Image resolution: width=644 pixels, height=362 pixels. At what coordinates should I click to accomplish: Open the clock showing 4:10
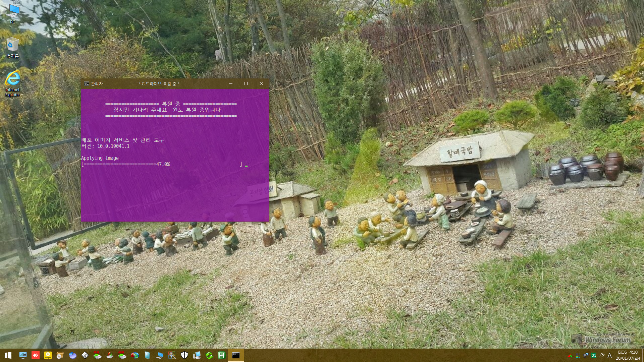point(628,355)
